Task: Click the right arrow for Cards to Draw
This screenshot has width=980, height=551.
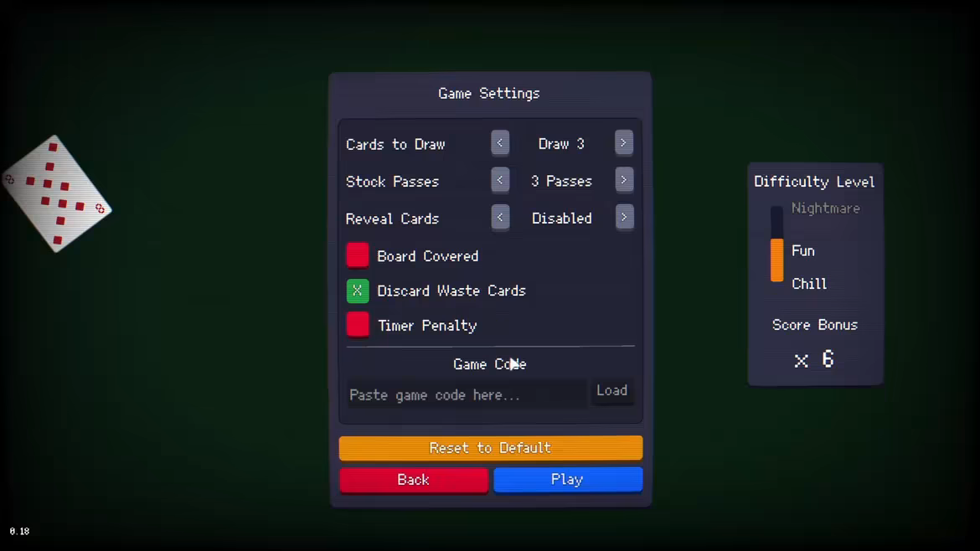Action: pos(624,143)
